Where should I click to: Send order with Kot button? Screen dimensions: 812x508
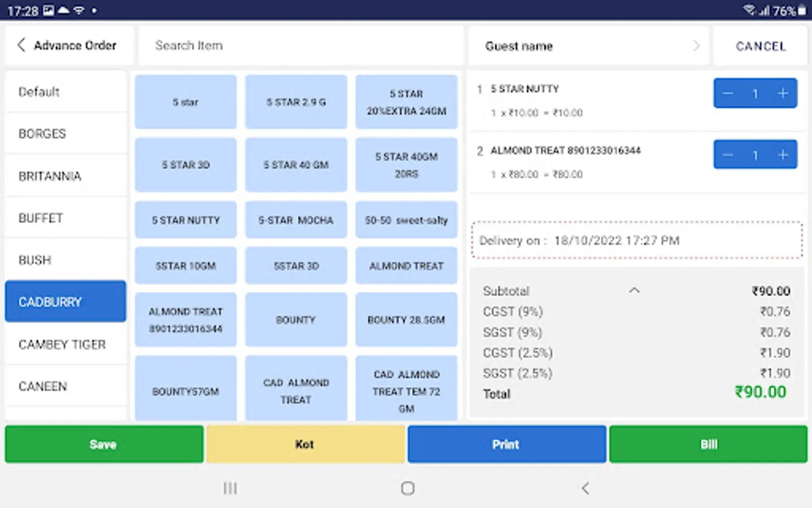click(305, 444)
